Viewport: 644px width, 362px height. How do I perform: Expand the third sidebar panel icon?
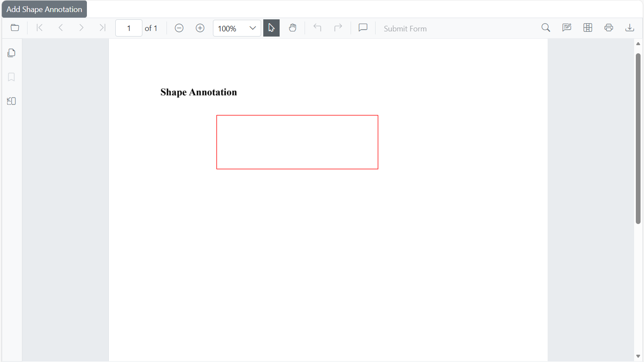pos(12,101)
